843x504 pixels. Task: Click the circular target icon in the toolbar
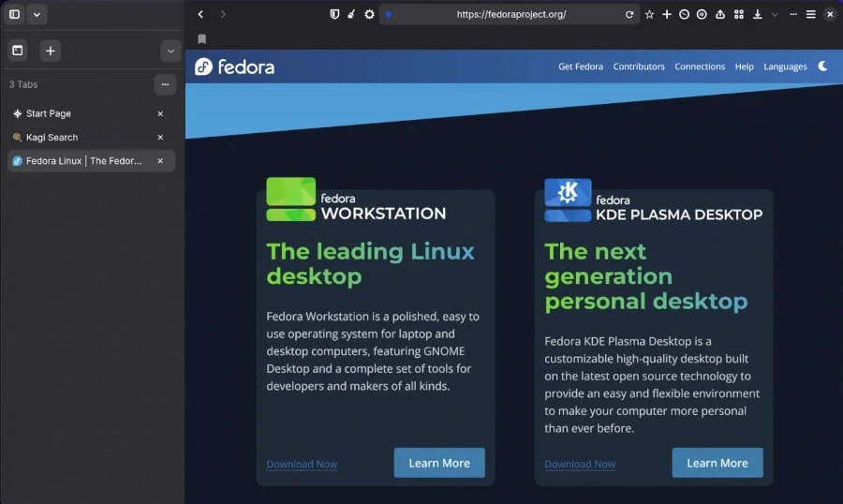pos(702,15)
